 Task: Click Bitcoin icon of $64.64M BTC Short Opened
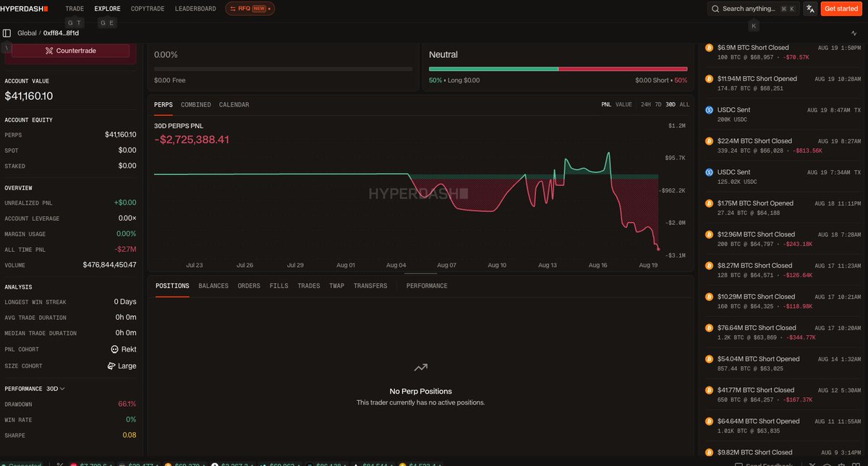coord(709,421)
